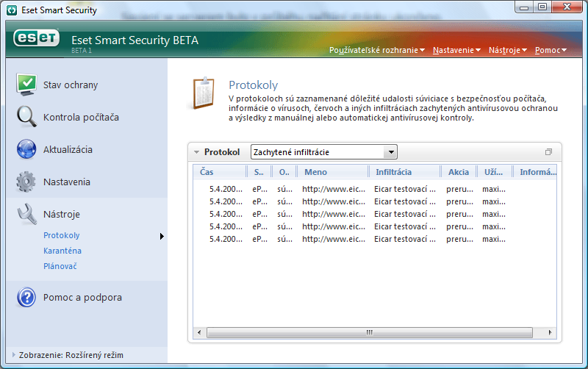Open log in separate window icon
The image size is (588, 369).
pyautogui.click(x=548, y=152)
